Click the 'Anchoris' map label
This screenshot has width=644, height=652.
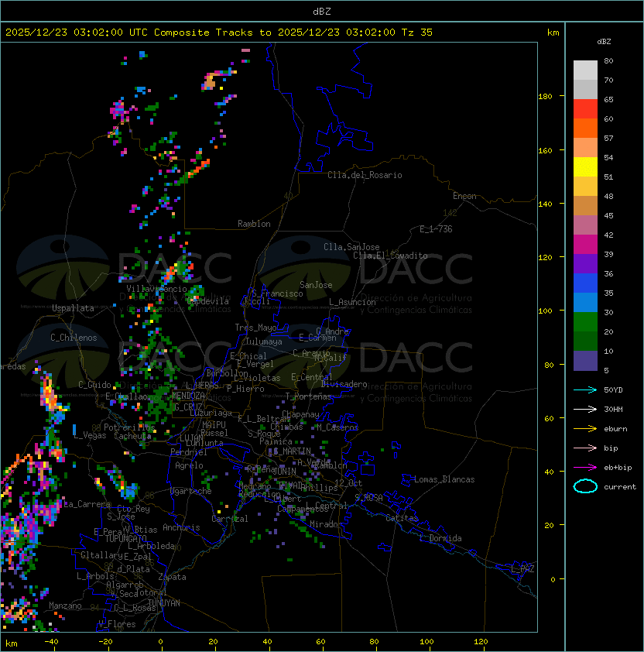tap(181, 527)
